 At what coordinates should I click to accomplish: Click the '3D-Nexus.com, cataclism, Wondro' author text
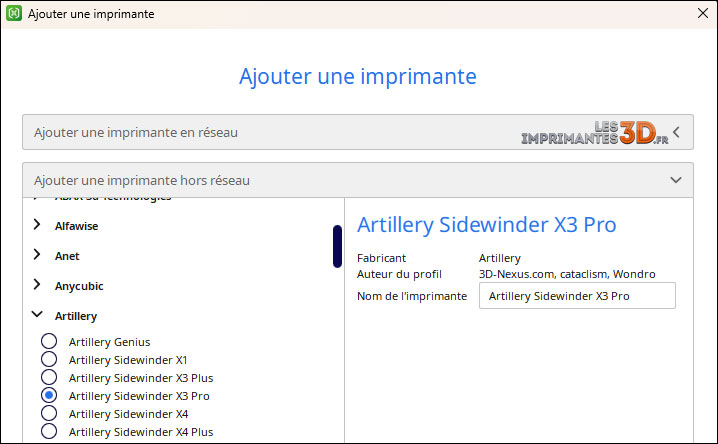pos(567,274)
